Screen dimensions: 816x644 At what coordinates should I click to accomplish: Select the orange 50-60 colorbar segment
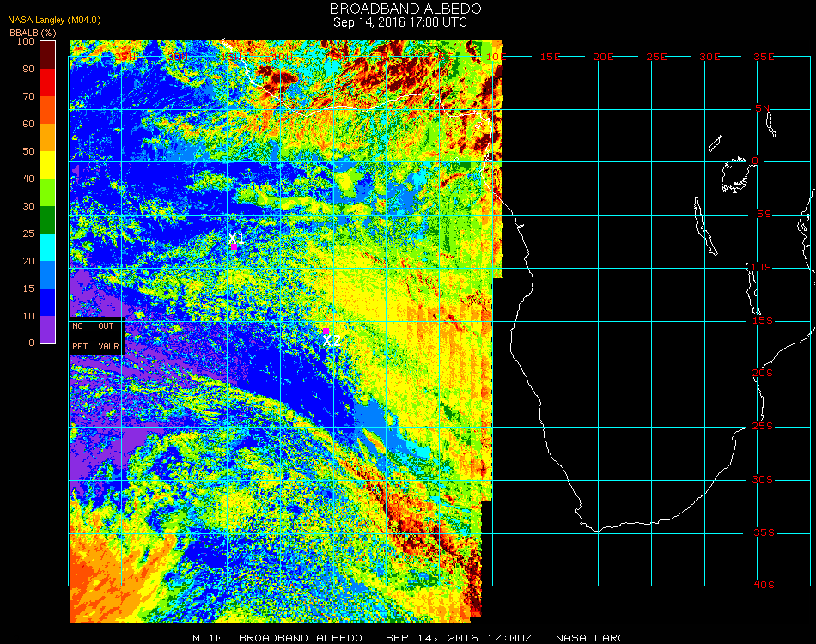coord(47,137)
